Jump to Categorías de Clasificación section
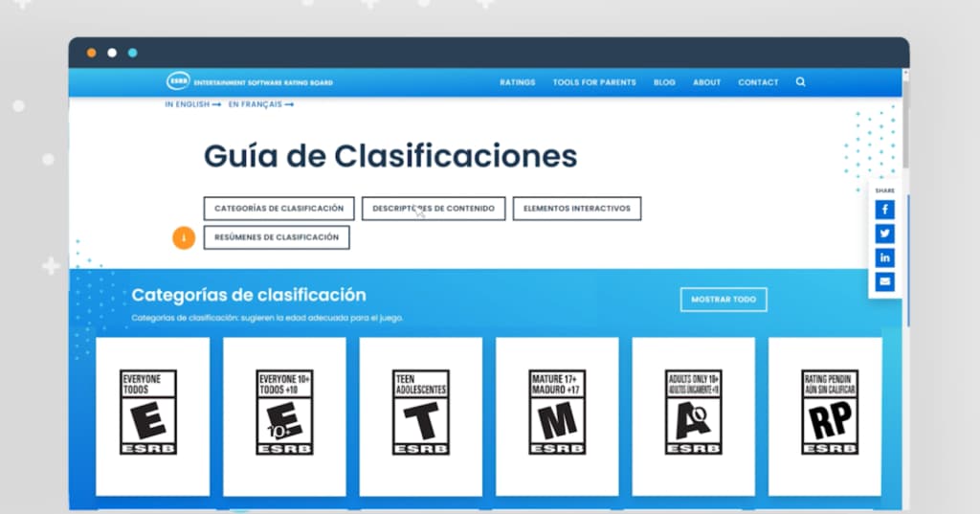The image size is (980, 514). [278, 209]
